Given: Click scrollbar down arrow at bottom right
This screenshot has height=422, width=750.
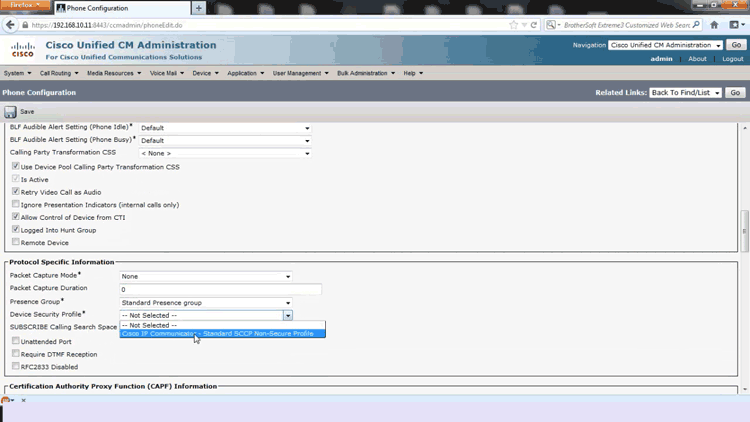Looking at the screenshot, I should click(x=744, y=389).
